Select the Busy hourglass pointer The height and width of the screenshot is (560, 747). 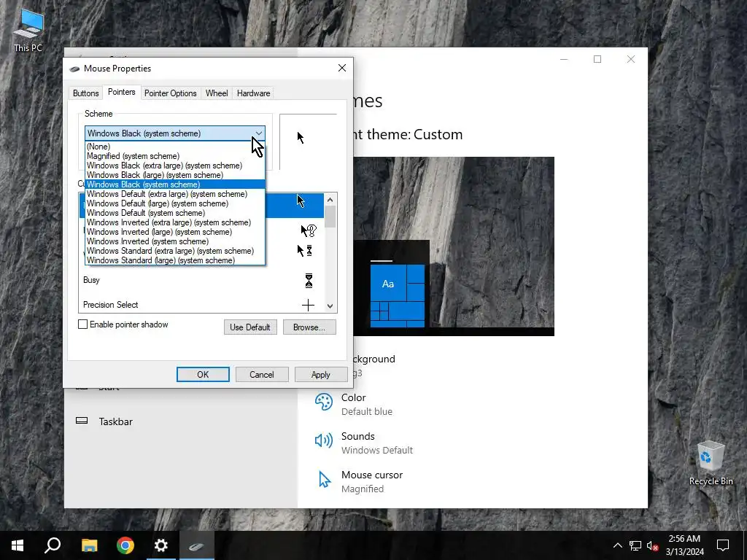(x=309, y=281)
